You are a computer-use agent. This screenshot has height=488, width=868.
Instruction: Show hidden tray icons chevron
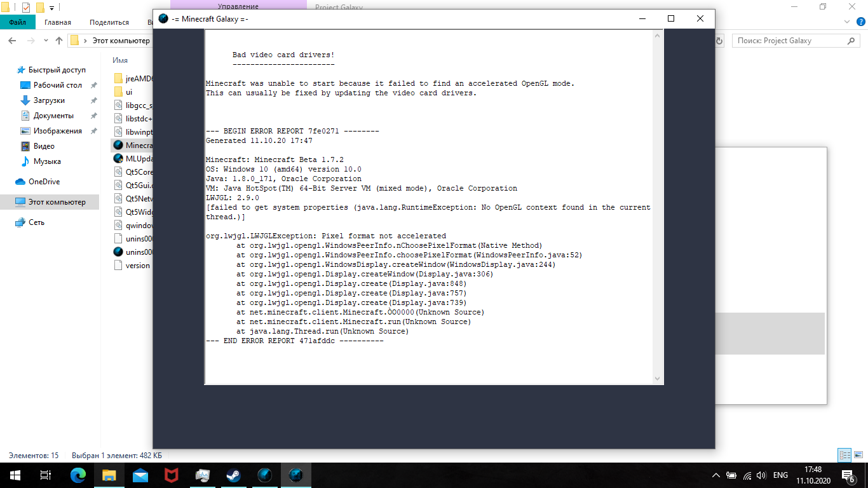715,475
